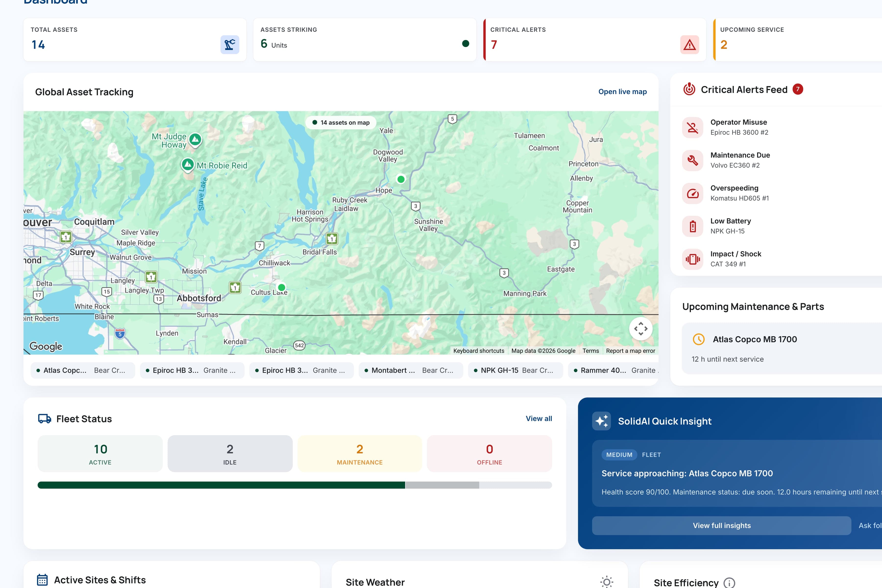Click the Site Weather sun icon
Viewport: 882px width, 588px height.
coord(606,582)
